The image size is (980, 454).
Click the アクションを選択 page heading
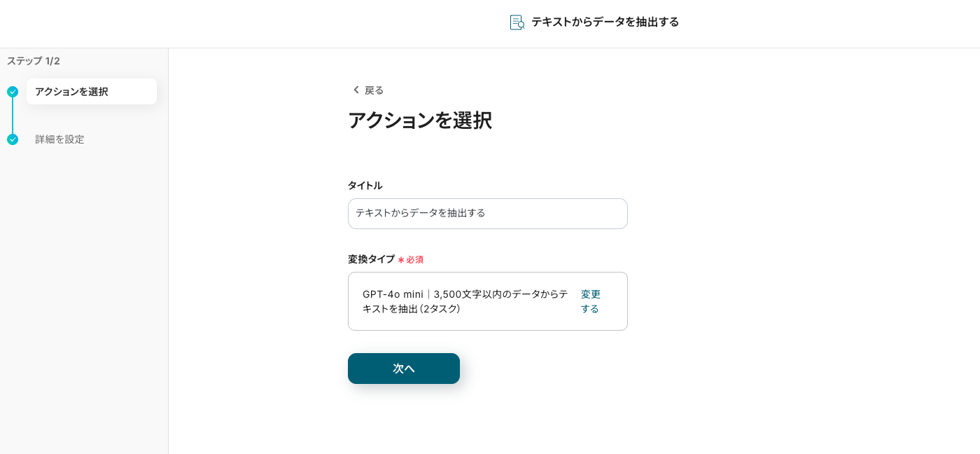pos(419,121)
